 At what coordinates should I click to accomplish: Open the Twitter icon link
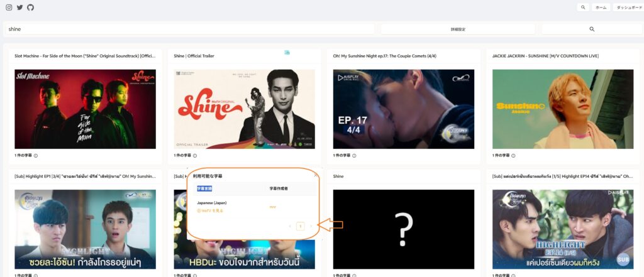pyautogui.click(x=19, y=8)
